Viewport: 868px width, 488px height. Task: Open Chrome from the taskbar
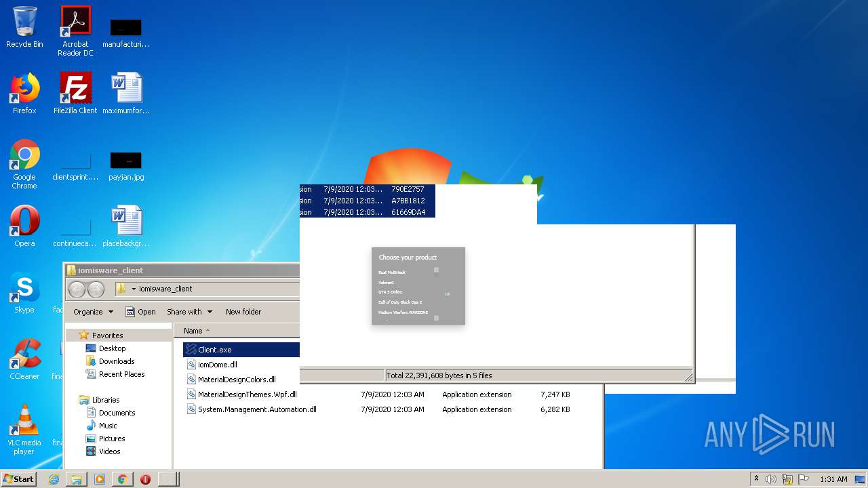(123, 479)
